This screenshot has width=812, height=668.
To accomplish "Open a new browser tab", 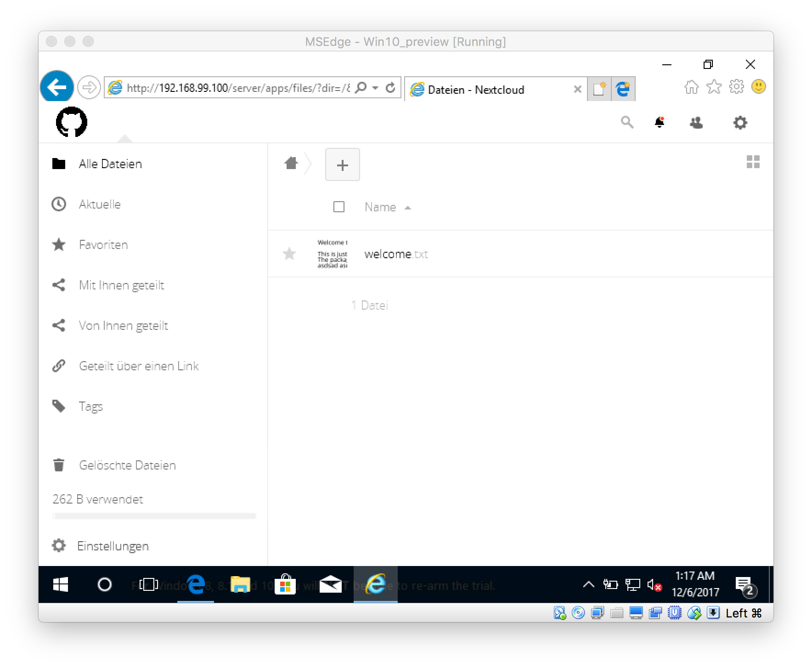I will pos(599,89).
